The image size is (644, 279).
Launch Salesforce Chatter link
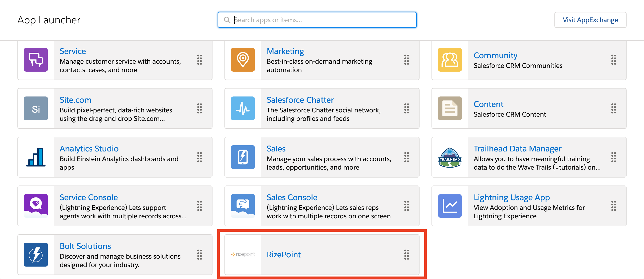point(300,100)
